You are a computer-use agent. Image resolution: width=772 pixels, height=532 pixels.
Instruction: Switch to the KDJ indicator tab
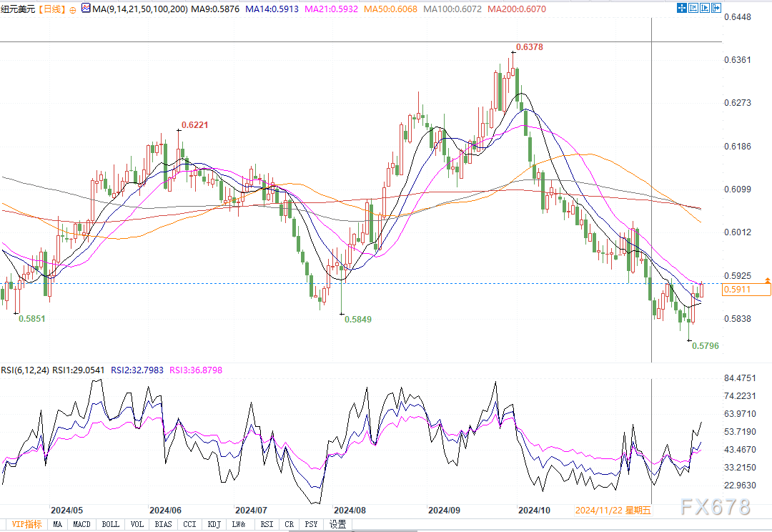[214, 524]
